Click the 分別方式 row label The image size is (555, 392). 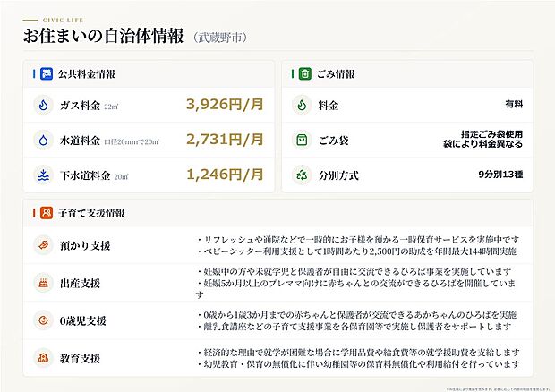click(x=338, y=175)
